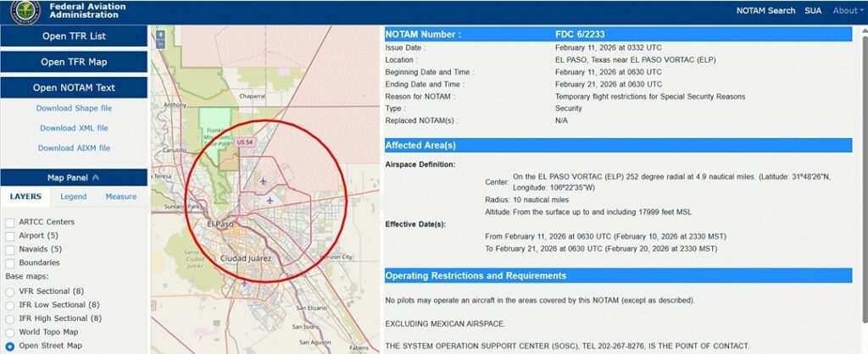Click the lower airport symbol inside the red circle
868x354 pixels.
coord(270,201)
